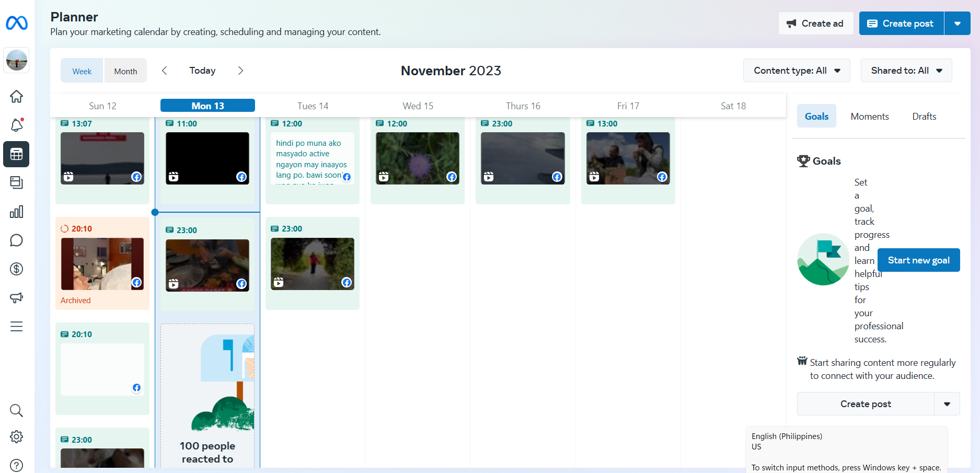The image size is (980, 473).
Task: Open Sunday 20:10 blank post card
Action: click(102, 370)
